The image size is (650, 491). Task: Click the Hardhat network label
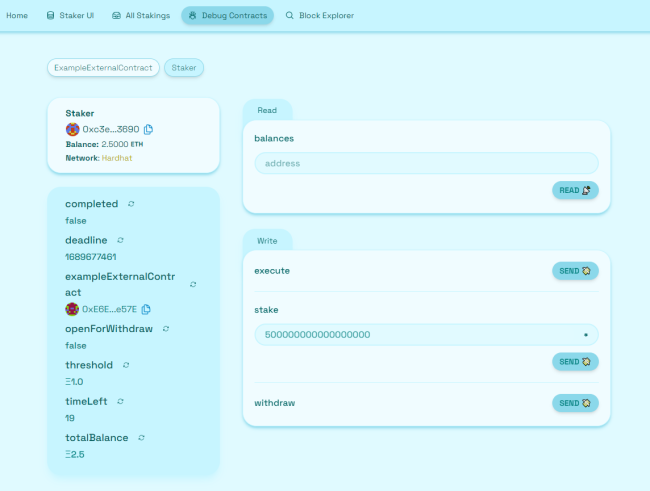(x=117, y=158)
